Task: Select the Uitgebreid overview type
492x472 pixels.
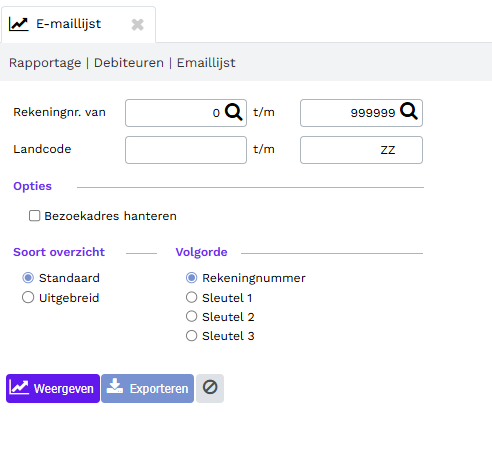Action: click(x=28, y=297)
